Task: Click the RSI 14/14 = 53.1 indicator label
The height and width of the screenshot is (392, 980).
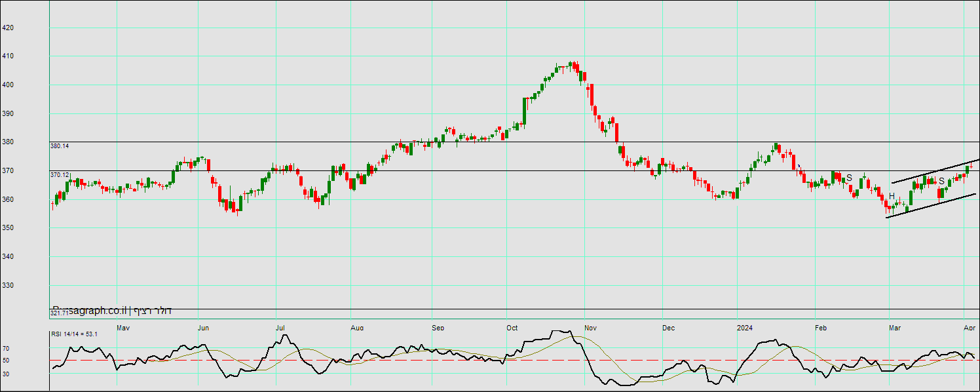Action: point(74,334)
